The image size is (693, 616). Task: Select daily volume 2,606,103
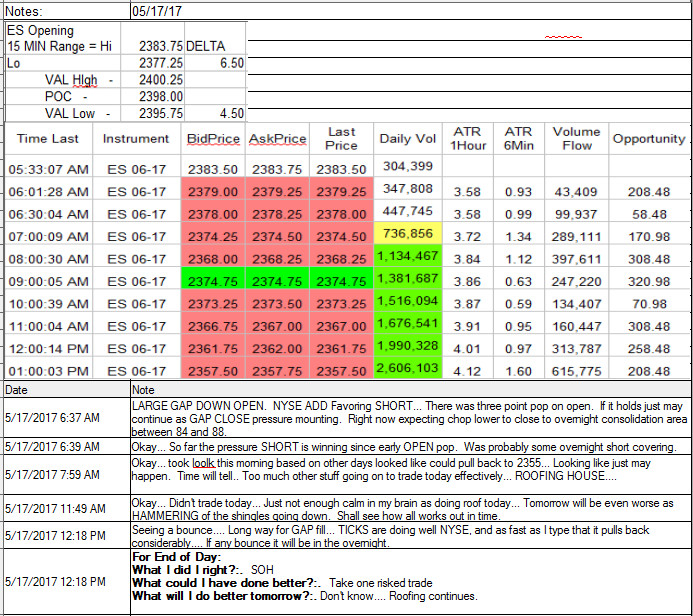pos(407,368)
